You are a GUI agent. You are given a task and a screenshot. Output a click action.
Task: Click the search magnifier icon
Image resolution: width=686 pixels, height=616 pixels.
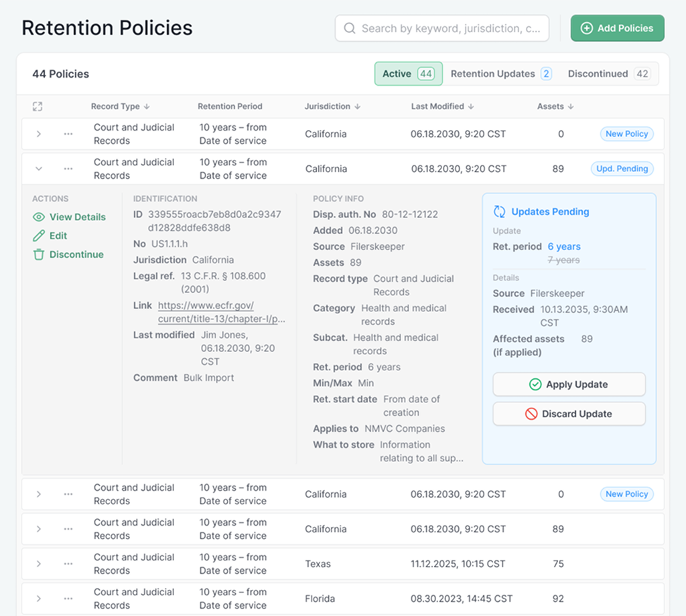[x=350, y=28]
